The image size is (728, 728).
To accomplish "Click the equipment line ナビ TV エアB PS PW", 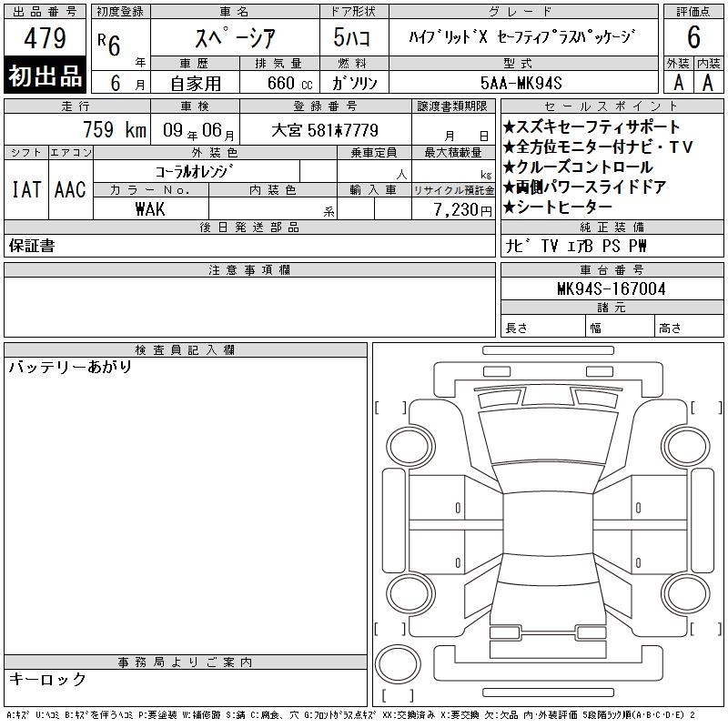I will point(576,246).
